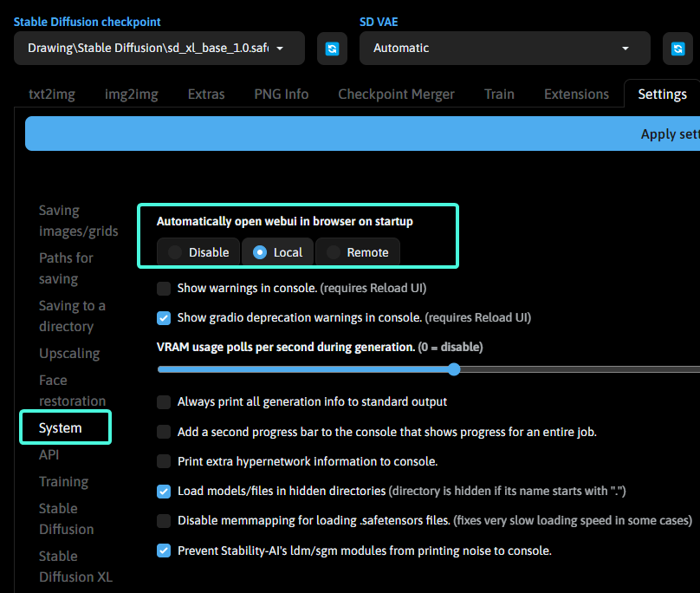This screenshot has height=593, width=700.
Task: Enable "Print extra hypernetwork information to console"
Action: pyautogui.click(x=164, y=461)
